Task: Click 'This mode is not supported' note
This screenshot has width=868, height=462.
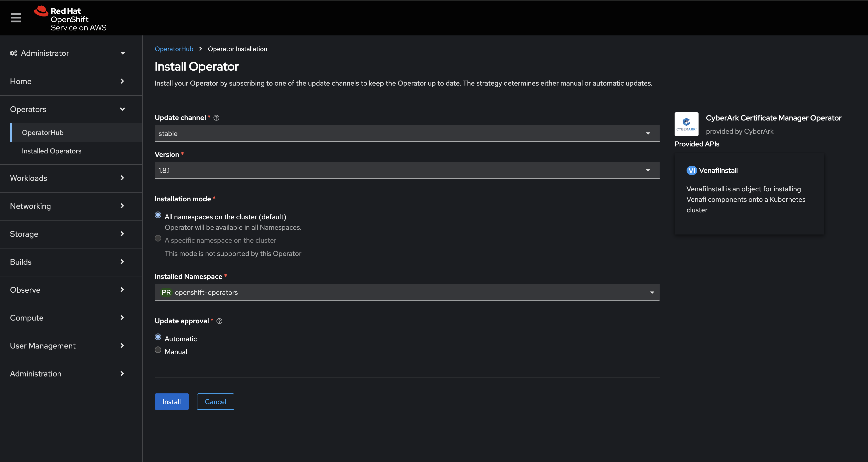Action: 233,253
